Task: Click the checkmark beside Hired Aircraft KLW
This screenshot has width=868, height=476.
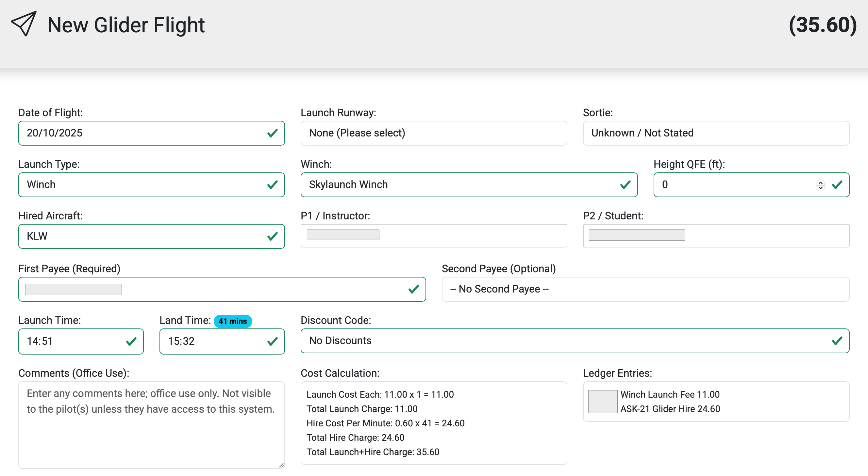Action: [x=272, y=236]
